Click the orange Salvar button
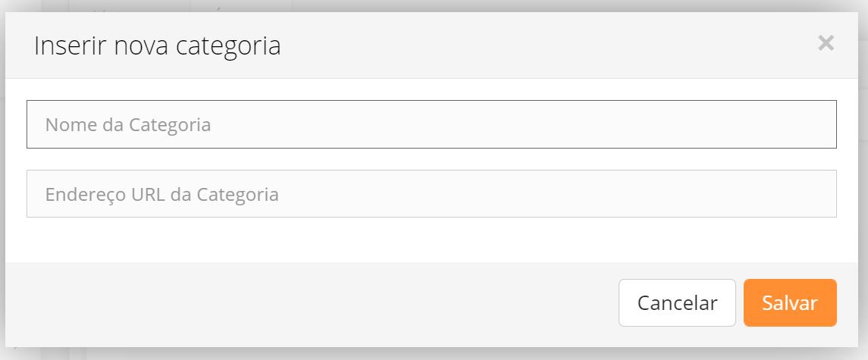The width and height of the screenshot is (868, 360). [790, 303]
